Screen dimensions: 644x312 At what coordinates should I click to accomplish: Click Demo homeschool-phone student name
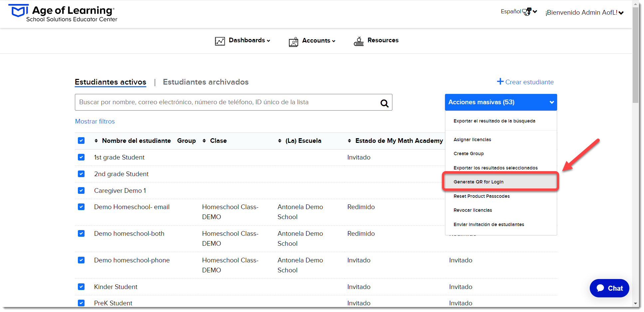[132, 260]
